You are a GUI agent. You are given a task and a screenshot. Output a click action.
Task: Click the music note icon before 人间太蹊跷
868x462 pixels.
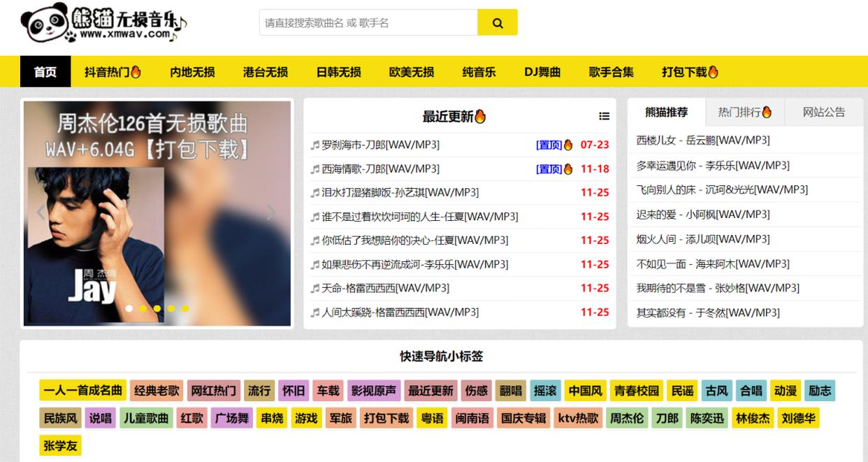click(x=315, y=312)
